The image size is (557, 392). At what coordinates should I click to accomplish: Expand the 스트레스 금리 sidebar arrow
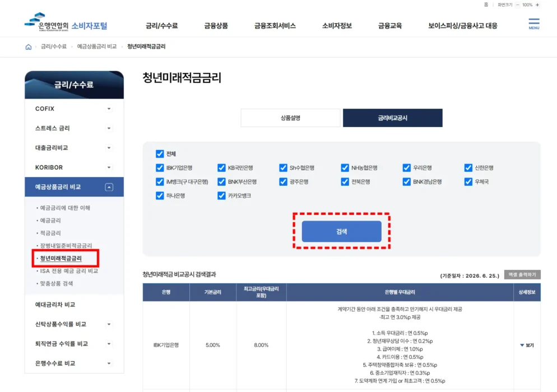tap(109, 128)
